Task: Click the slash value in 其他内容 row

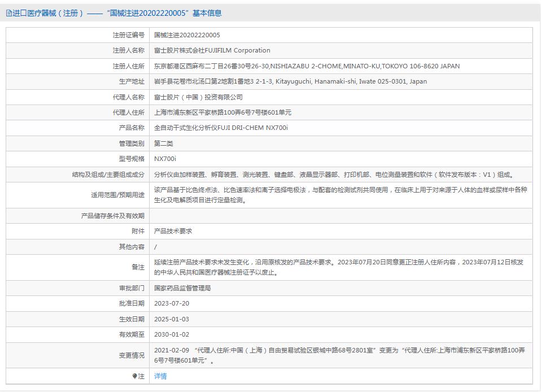Action: pyautogui.click(x=155, y=247)
